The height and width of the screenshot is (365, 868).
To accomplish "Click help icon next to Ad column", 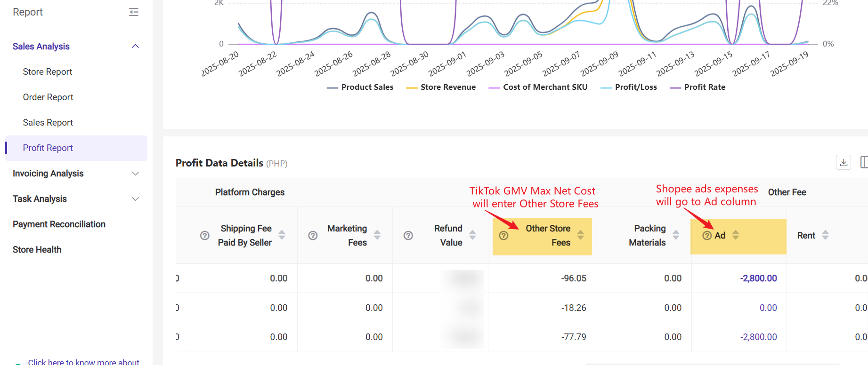I will tap(706, 236).
